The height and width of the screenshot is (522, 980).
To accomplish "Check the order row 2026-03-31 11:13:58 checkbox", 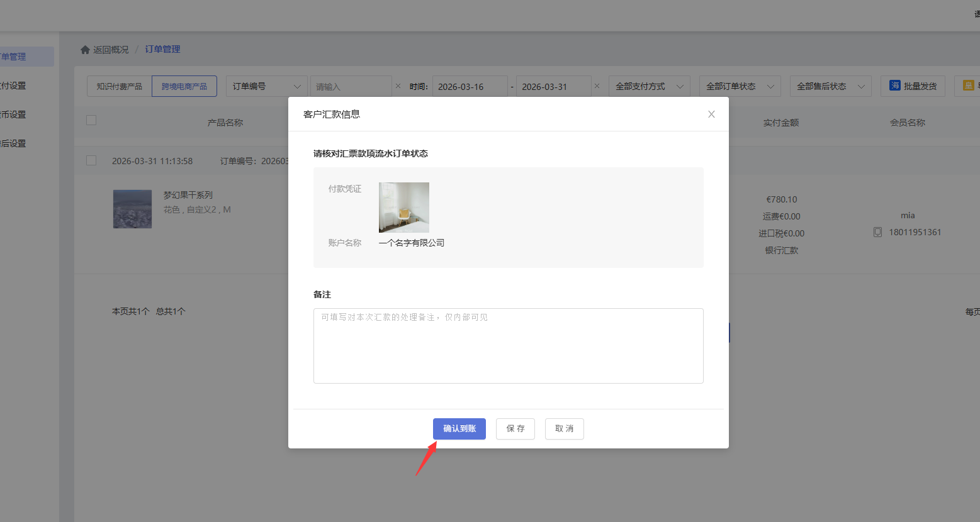I will pyautogui.click(x=91, y=160).
